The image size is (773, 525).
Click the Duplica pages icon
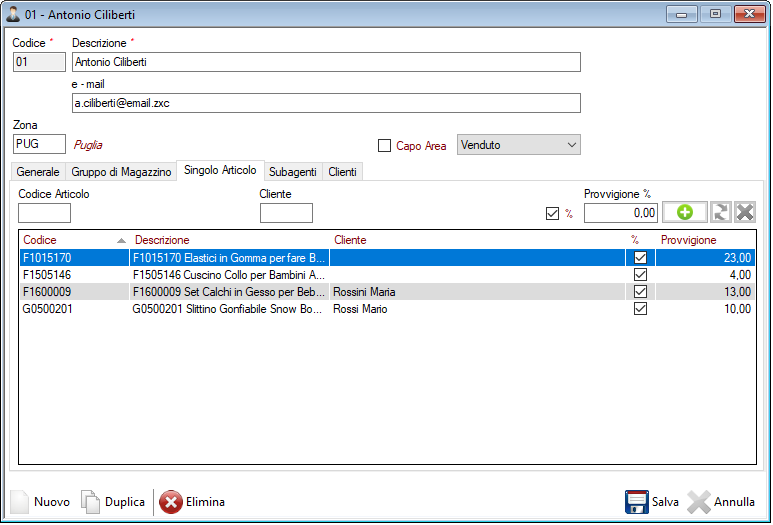(90, 502)
